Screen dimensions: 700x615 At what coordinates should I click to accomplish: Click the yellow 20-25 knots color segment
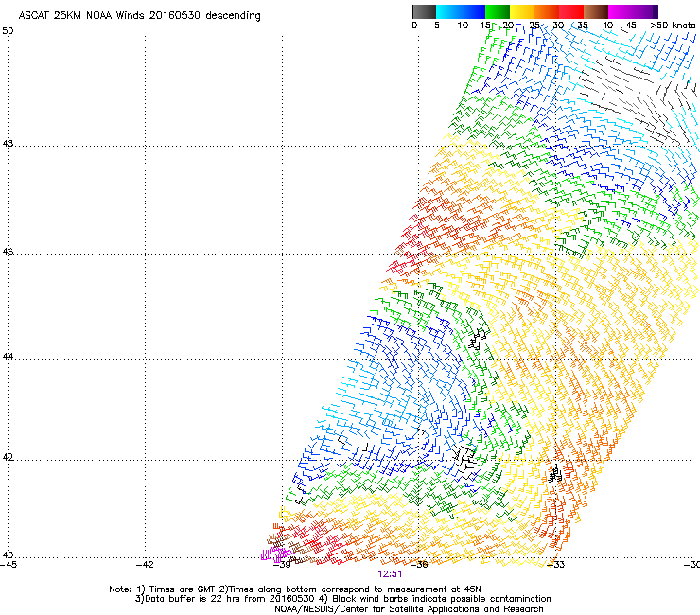522,11
